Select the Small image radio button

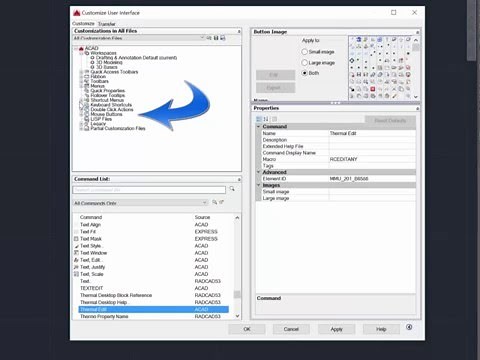(x=304, y=52)
